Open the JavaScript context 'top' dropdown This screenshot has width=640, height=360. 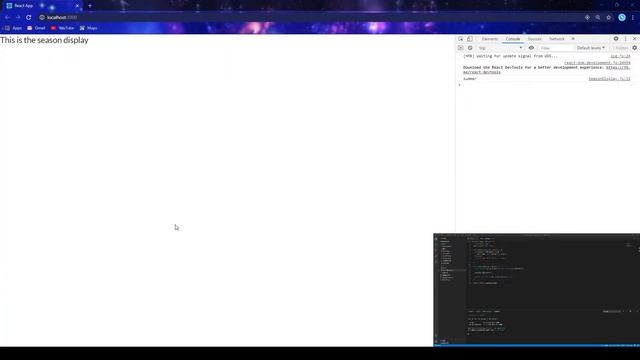coord(500,48)
